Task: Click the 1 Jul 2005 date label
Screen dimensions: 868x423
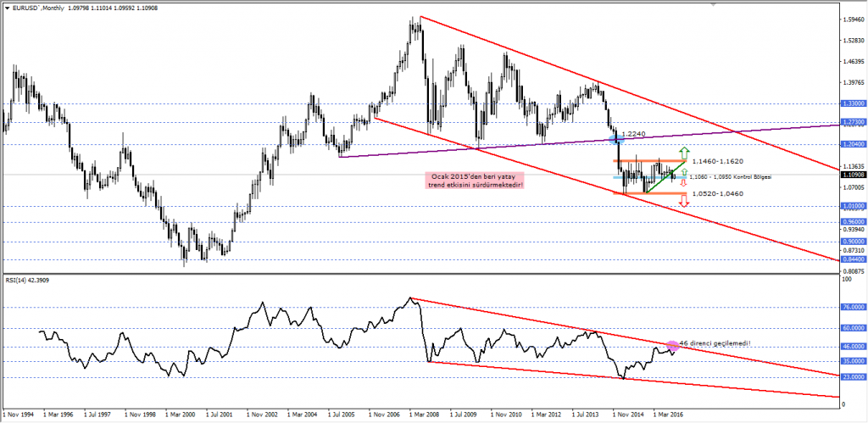Action: point(343,415)
